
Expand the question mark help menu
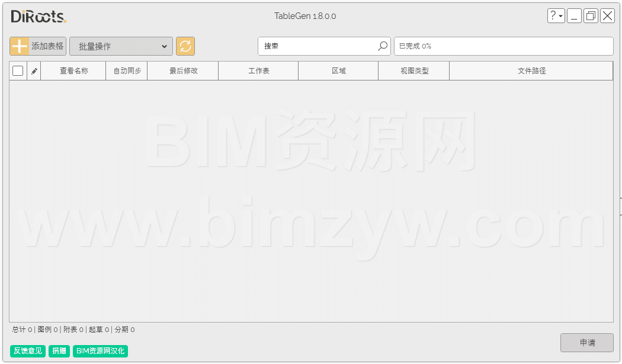[556, 16]
